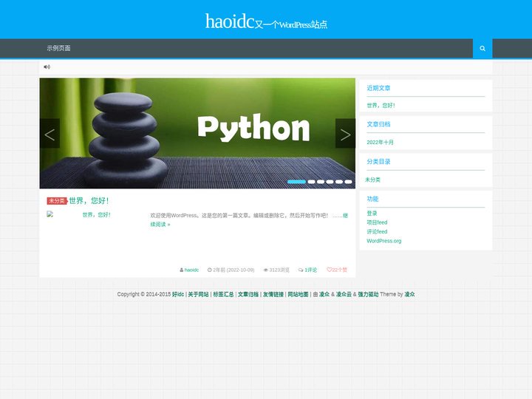The image size is (532, 399).
Task: Click the Python slider banner image
Action: 197,133
